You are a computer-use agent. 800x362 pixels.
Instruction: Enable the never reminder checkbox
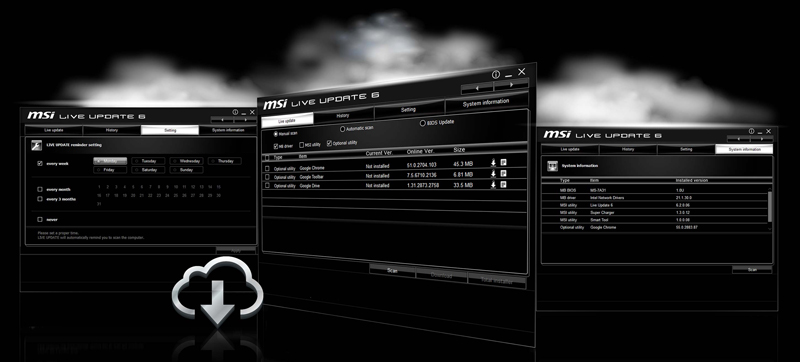[x=40, y=220]
